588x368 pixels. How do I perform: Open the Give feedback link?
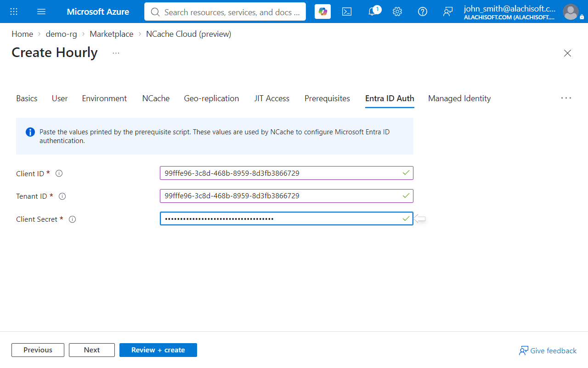[x=548, y=351]
